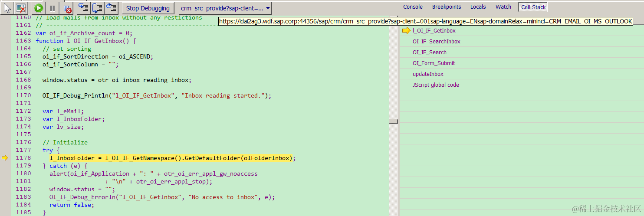This screenshot has width=644, height=216.
Task: Select OI_IF_SearchInbox in call stack
Action: click(436, 42)
